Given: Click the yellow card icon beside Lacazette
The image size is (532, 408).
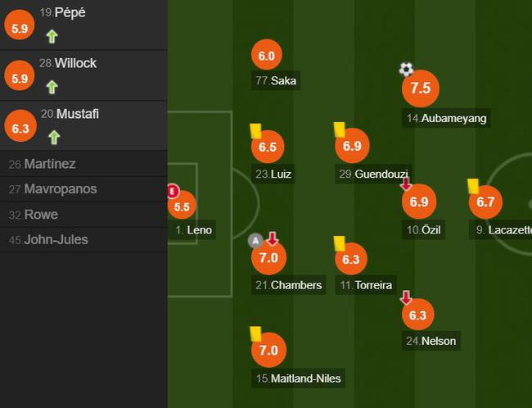Looking at the screenshot, I should 472,186.
